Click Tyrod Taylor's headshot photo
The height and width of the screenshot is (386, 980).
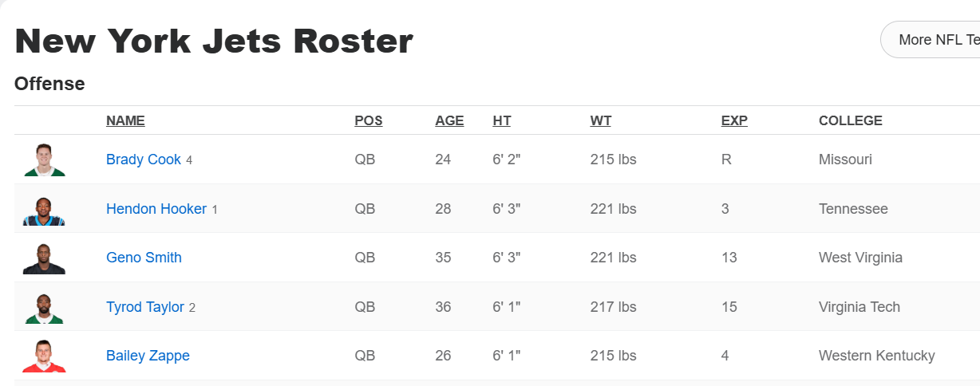click(x=44, y=308)
